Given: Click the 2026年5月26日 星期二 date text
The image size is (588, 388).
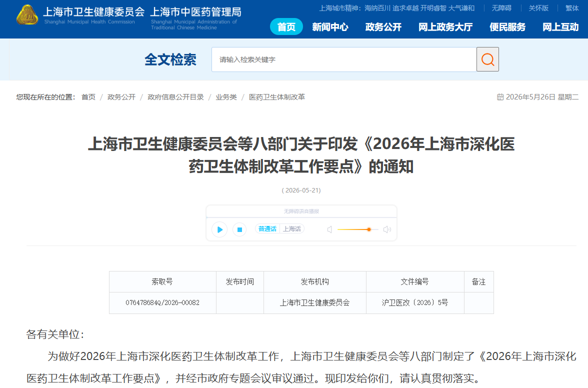Looking at the screenshot, I should tap(542, 97).
